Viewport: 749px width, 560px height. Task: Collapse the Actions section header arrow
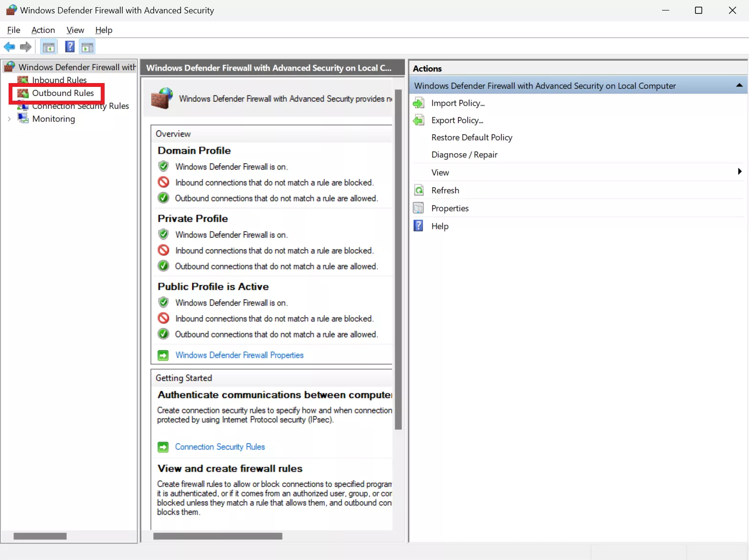tap(739, 85)
